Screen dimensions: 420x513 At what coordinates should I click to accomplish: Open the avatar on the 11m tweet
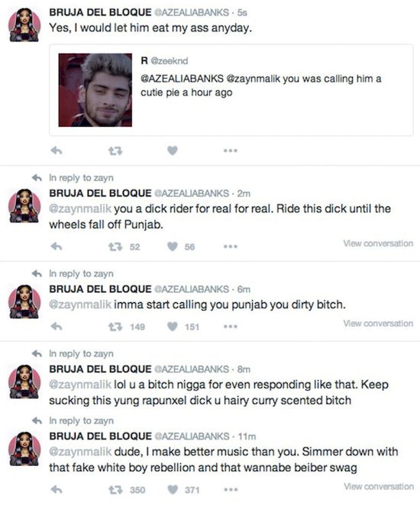click(24, 449)
